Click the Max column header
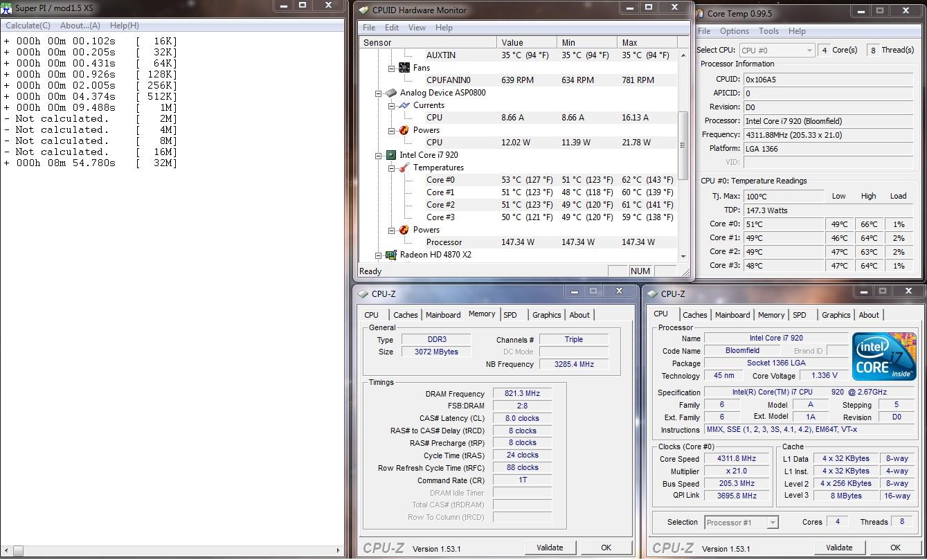The image size is (927, 560). [x=647, y=42]
